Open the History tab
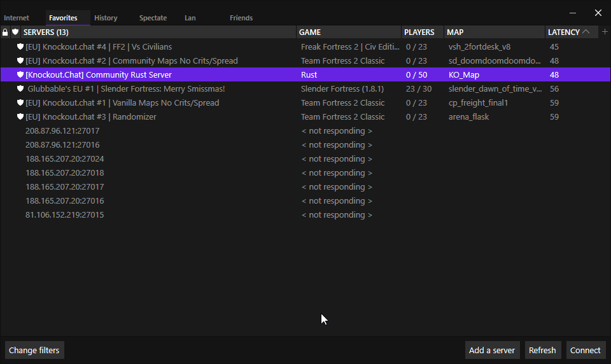 tap(106, 18)
